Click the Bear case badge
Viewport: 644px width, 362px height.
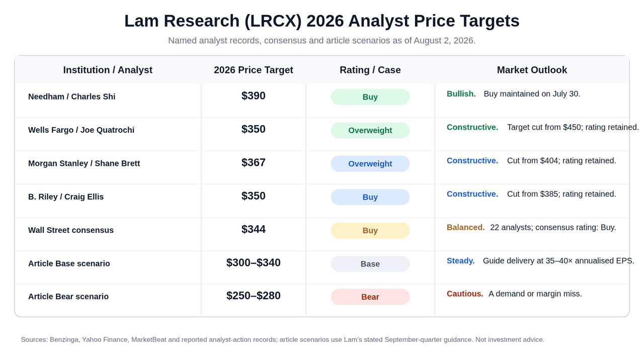click(x=370, y=297)
